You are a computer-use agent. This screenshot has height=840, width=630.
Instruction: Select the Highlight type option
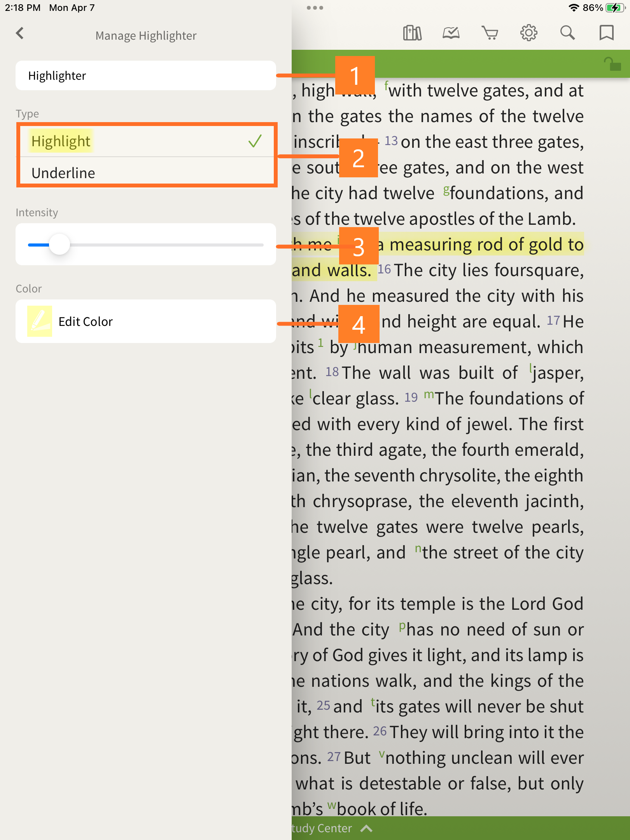coord(146,141)
